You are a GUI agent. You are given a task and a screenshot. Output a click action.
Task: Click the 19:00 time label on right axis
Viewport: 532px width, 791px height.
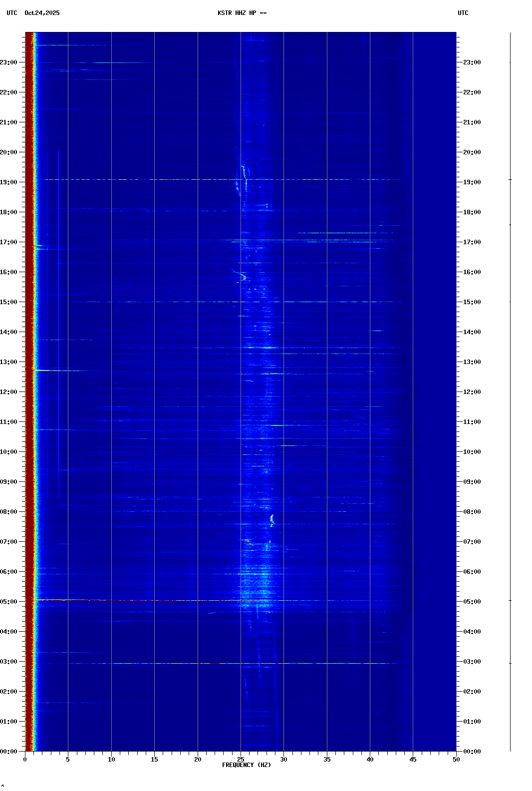[x=472, y=182]
